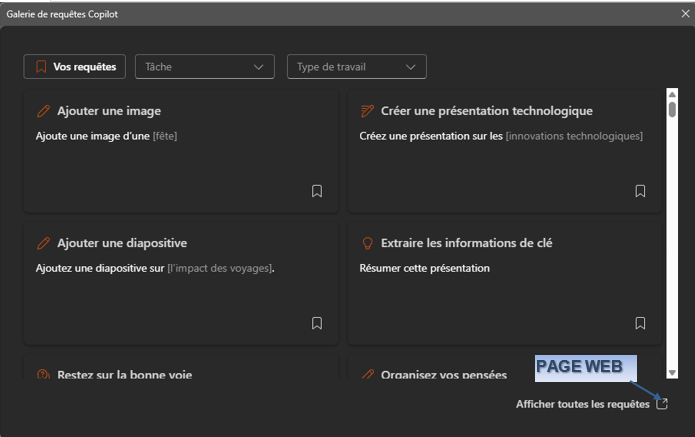Bookmark the Ajouter une diapositive prompt
This screenshot has width=695, height=437.
(317, 323)
